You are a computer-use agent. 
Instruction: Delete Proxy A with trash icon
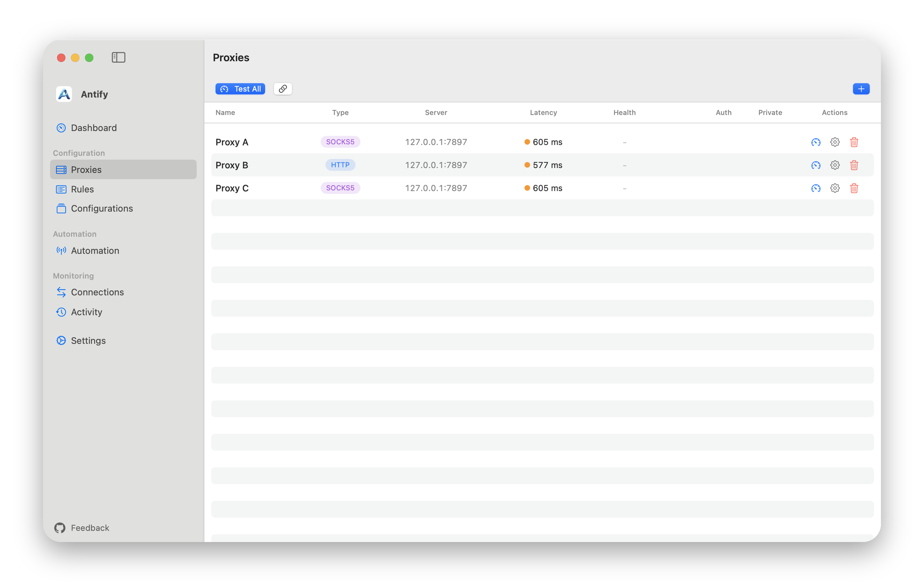(854, 142)
